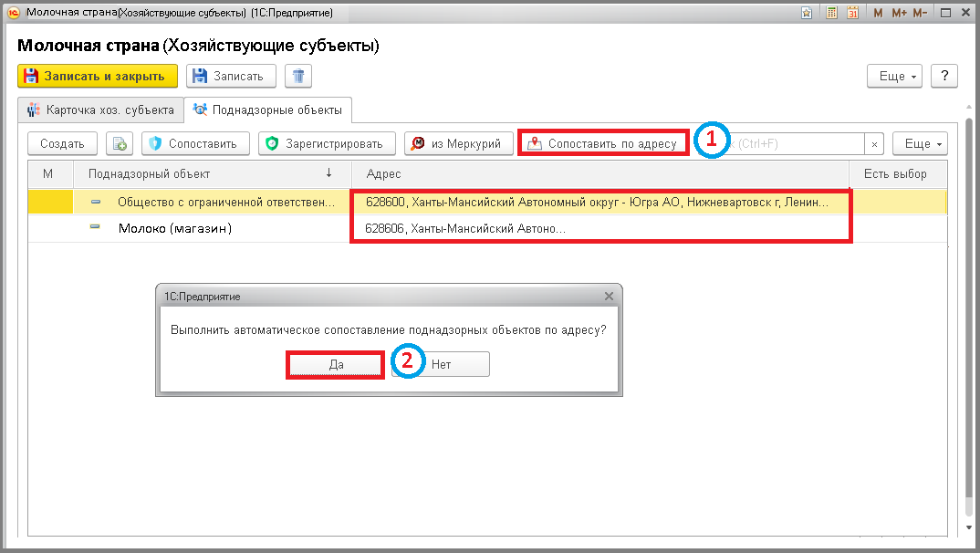Select the Поднадзорные объекты tab
980x553 pixels.
267,110
